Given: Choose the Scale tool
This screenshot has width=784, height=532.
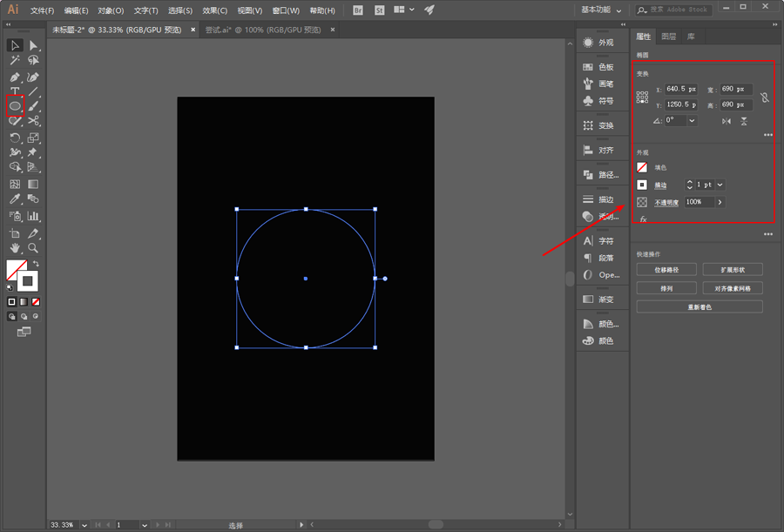Looking at the screenshot, I should 33,138.
